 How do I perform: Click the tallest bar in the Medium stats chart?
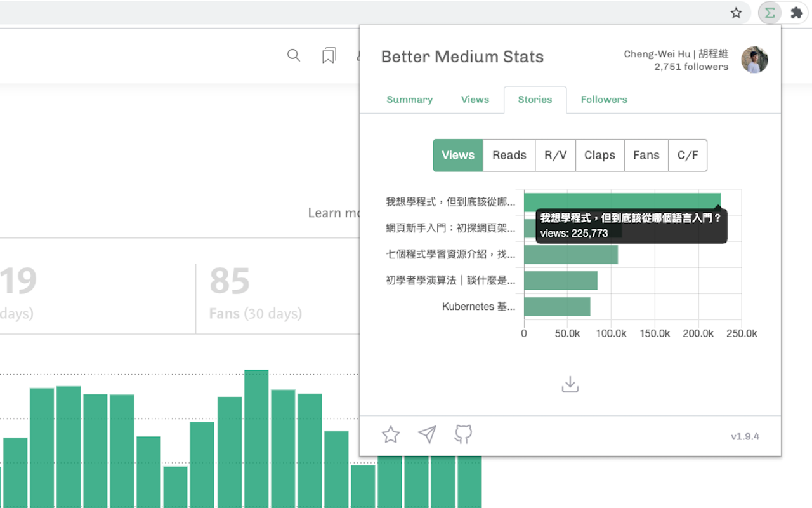pos(256,439)
